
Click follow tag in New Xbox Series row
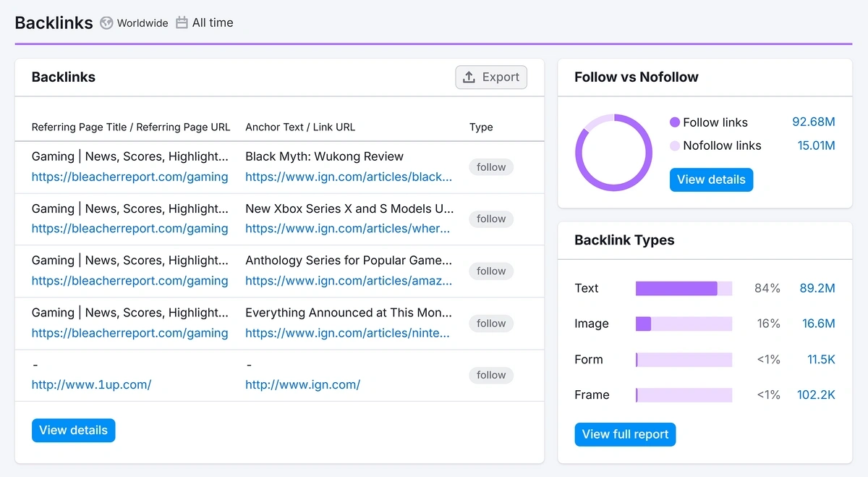(x=491, y=219)
